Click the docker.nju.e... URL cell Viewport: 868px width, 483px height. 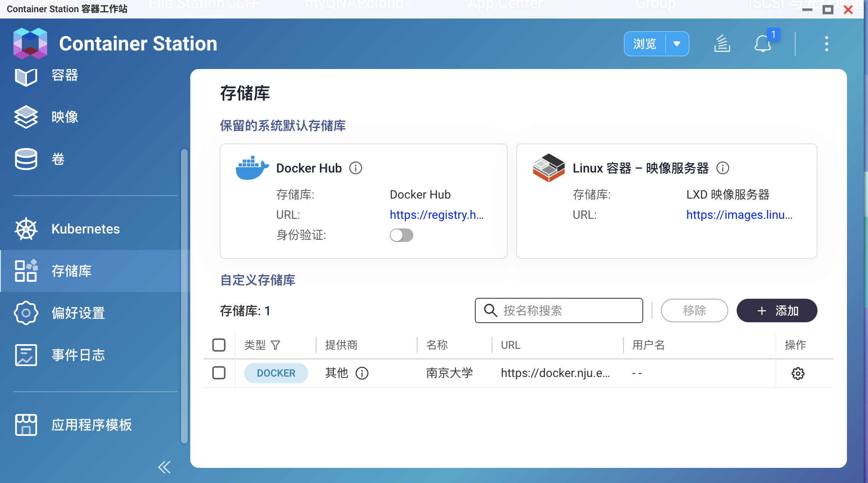click(555, 373)
